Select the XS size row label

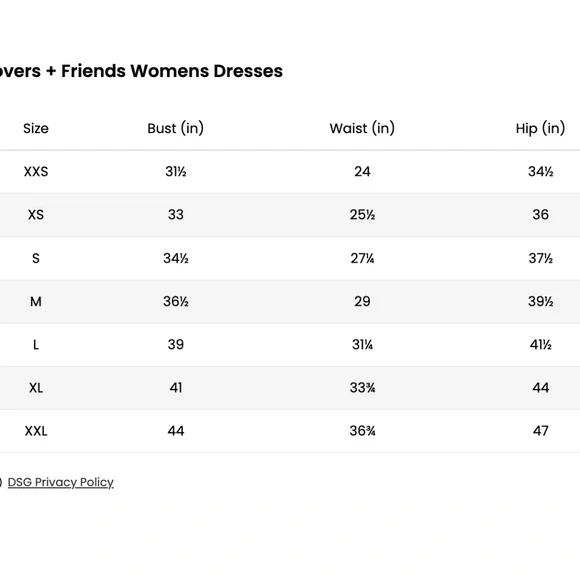pyautogui.click(x=36, y=215)
